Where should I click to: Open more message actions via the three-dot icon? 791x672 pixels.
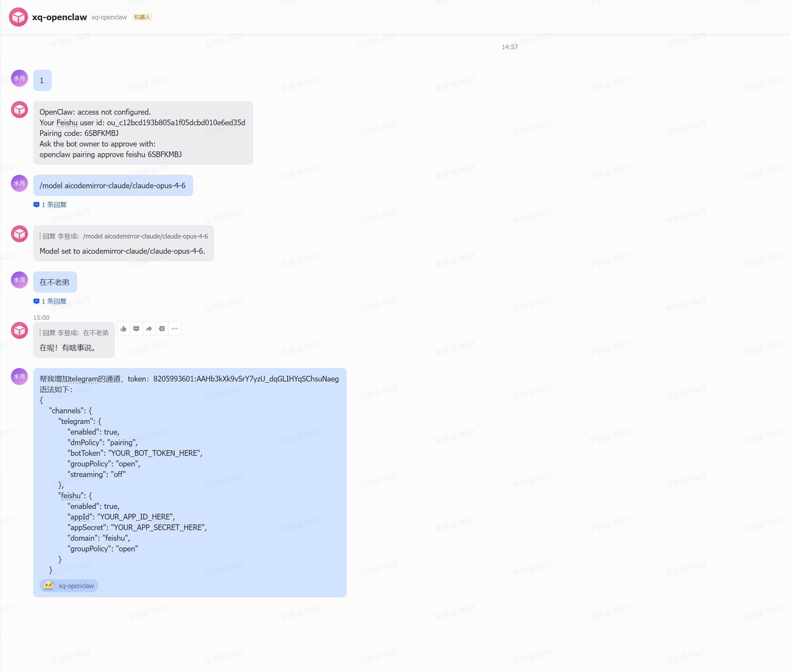point(175,329)
